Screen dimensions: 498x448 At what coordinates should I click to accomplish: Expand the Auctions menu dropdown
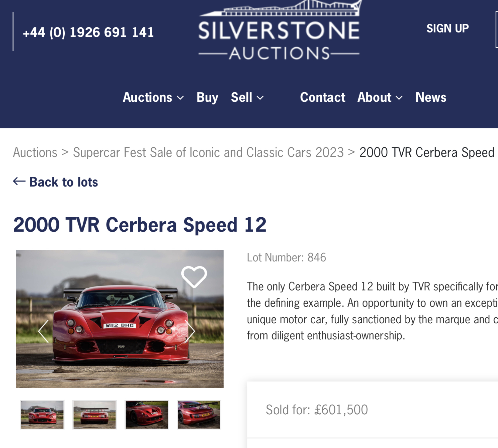coord(153,97)
